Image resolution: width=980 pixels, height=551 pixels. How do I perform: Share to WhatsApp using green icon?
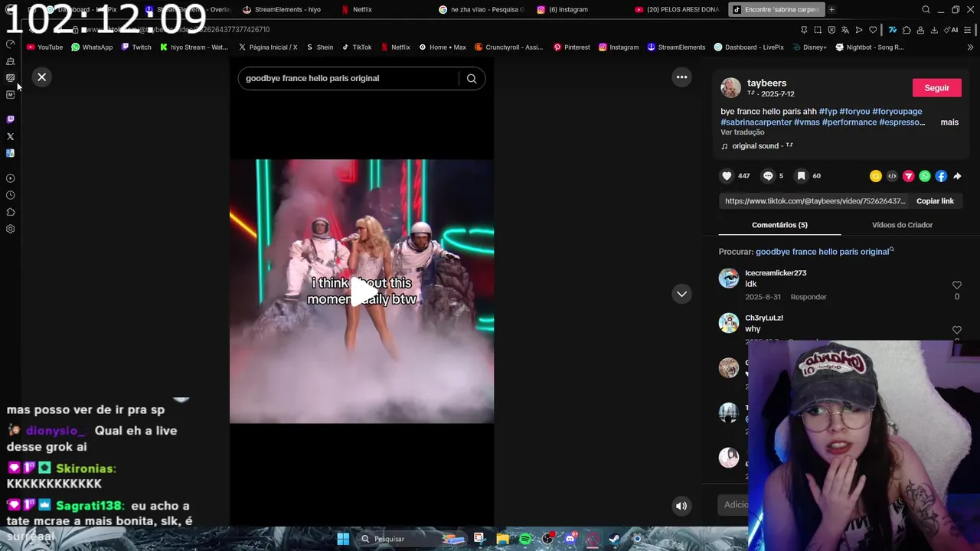tap(925, 176)
